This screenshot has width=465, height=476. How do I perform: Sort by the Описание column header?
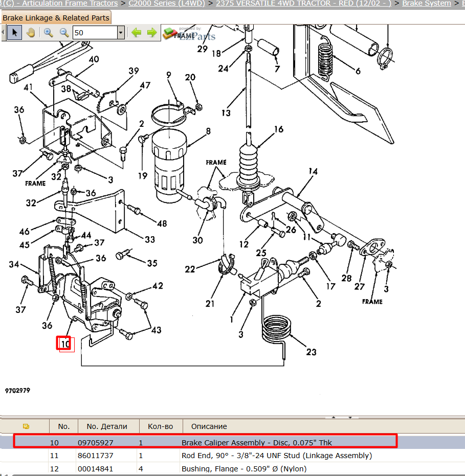pyautogui.click(x=209, y=426)
